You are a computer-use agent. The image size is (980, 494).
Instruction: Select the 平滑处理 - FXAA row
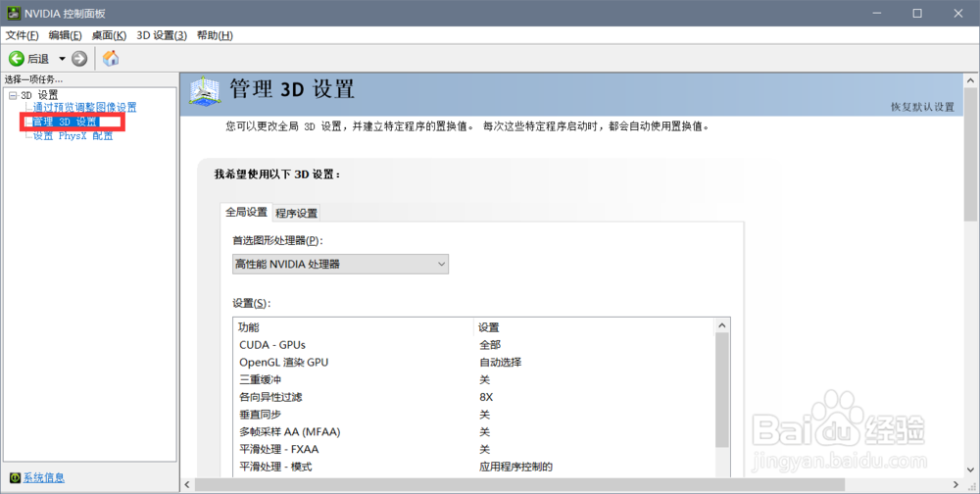point(474,449)
